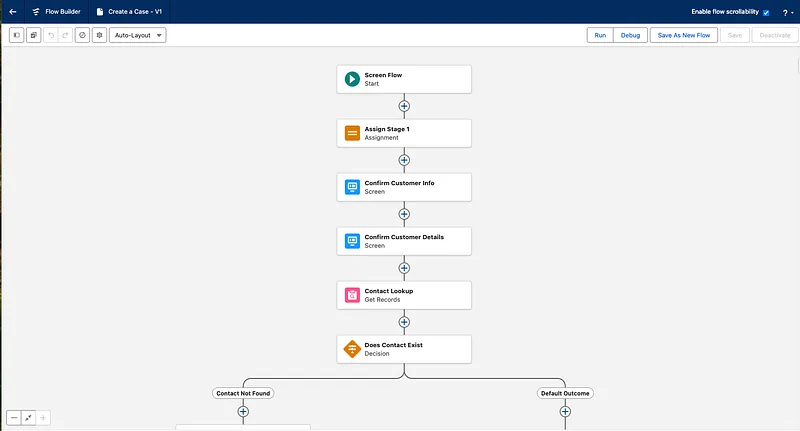Toggle the left toolbox panel icon
The height and width of the screenshot is (431, 800).
17,35
